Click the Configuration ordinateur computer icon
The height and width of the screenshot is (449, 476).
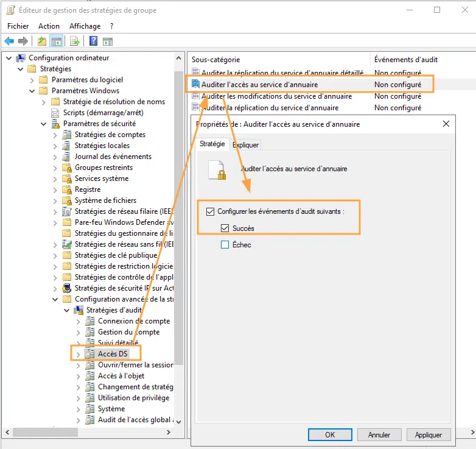21,58
